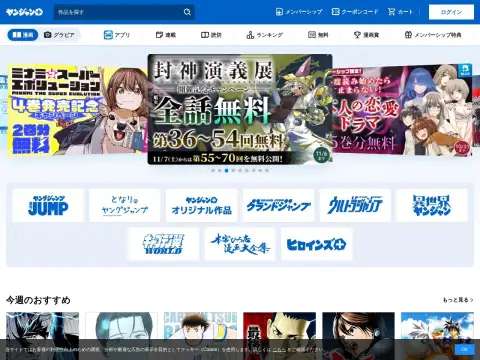The image size is (480, 360).
Task: Click the membership icon in header
Action: pos(279,12)
